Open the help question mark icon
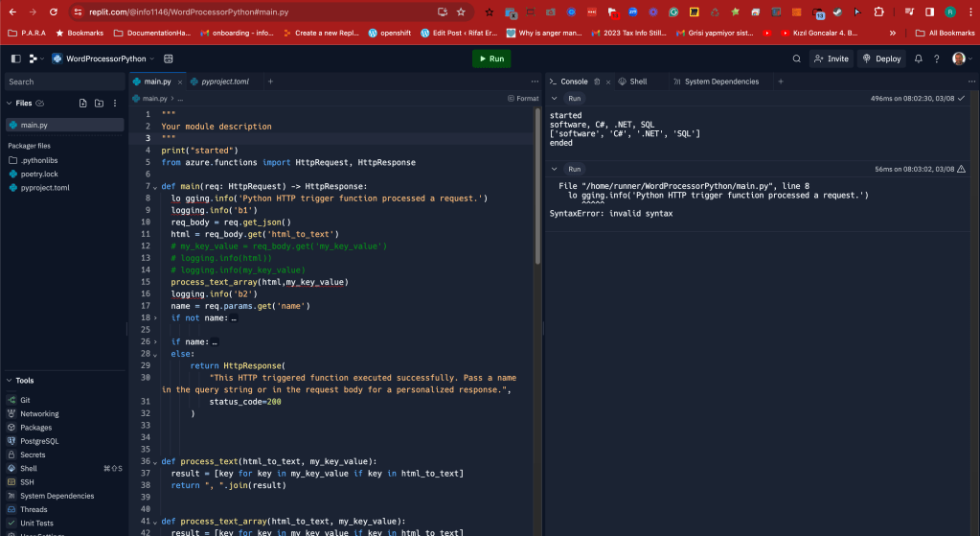 click(x=936, y=58)
